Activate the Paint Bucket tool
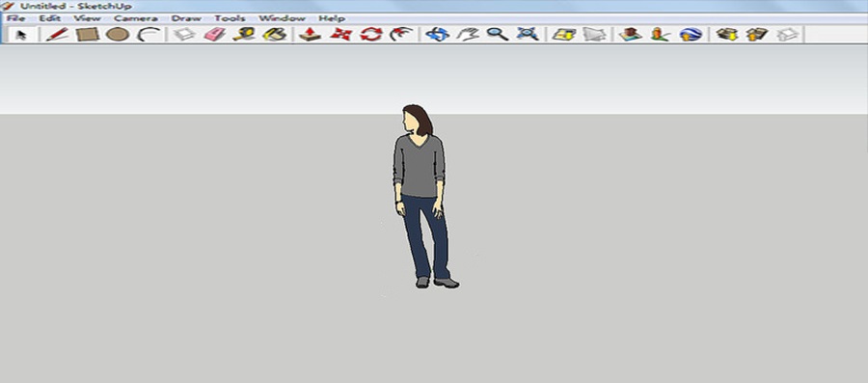This screenshot has height=383, width=868. coord(274,35)
